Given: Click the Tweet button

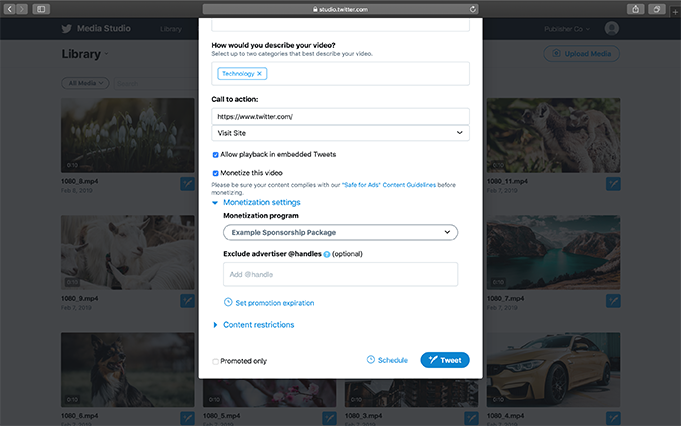Looking at the screenshot, I should click(x=444, y=360).
